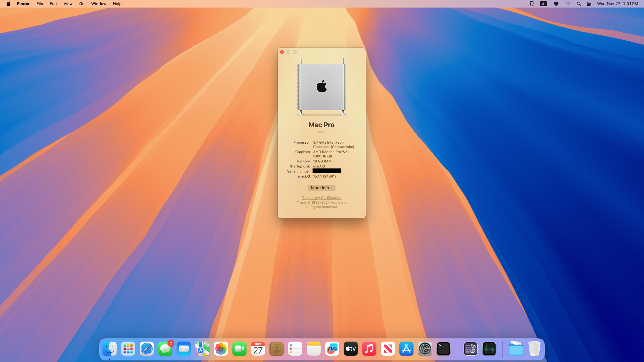The width and height of the screenshot is (644, 362).
Task: Click the macOS version 15.1.1 (24B91) text
Action: 324,176
